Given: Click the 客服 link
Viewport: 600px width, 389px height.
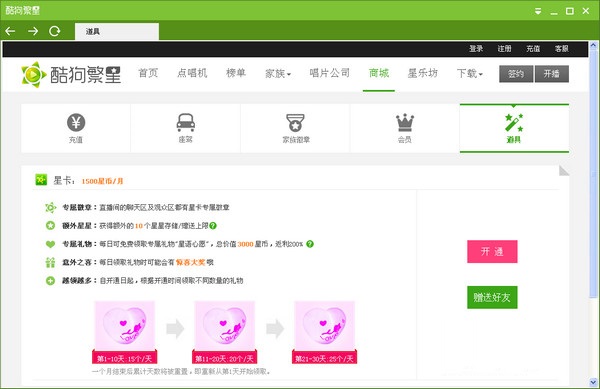Looking at the screenshot, I should 561,49.
